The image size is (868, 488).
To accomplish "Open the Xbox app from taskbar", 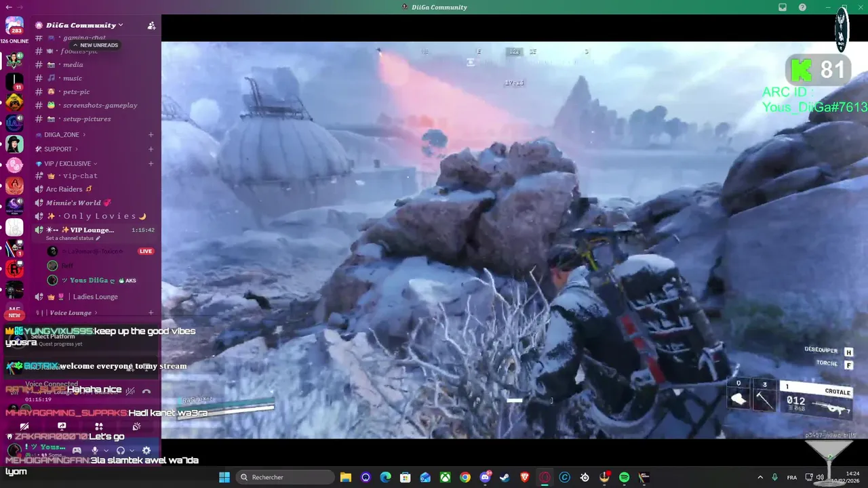I will click(x=445, y=477).
